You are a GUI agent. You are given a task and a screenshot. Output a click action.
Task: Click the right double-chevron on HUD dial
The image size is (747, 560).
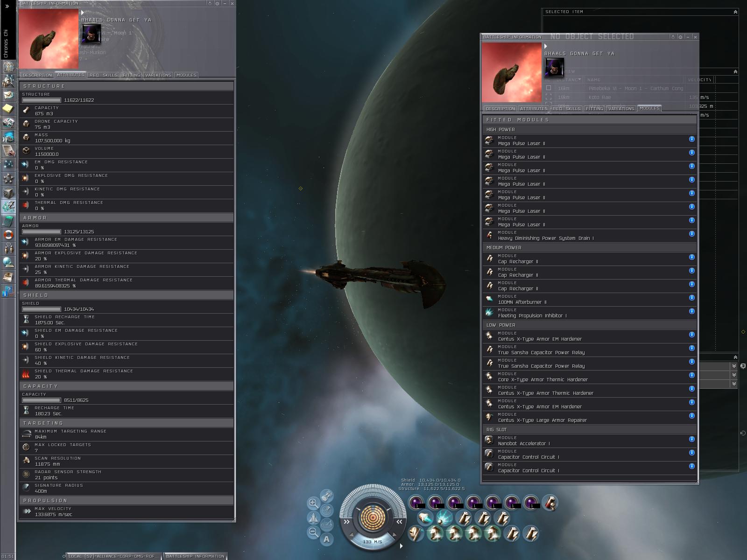(399, 522)
